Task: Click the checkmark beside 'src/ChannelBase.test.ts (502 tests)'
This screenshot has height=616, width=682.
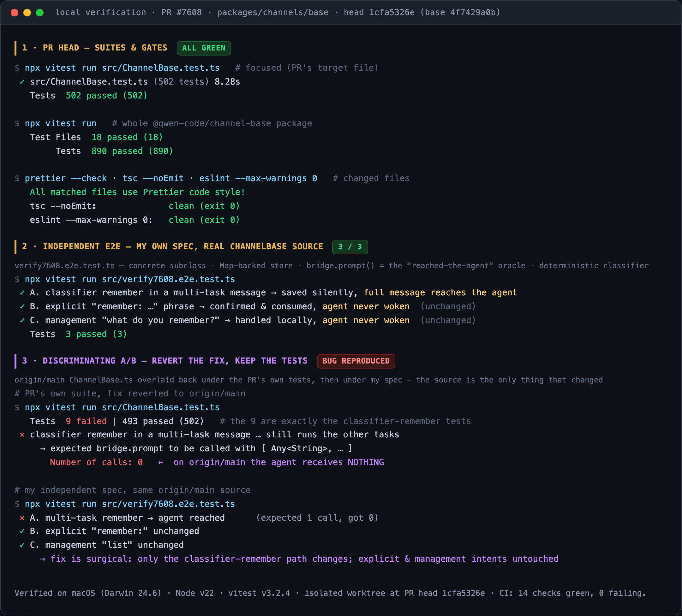Action: [22, 82]
